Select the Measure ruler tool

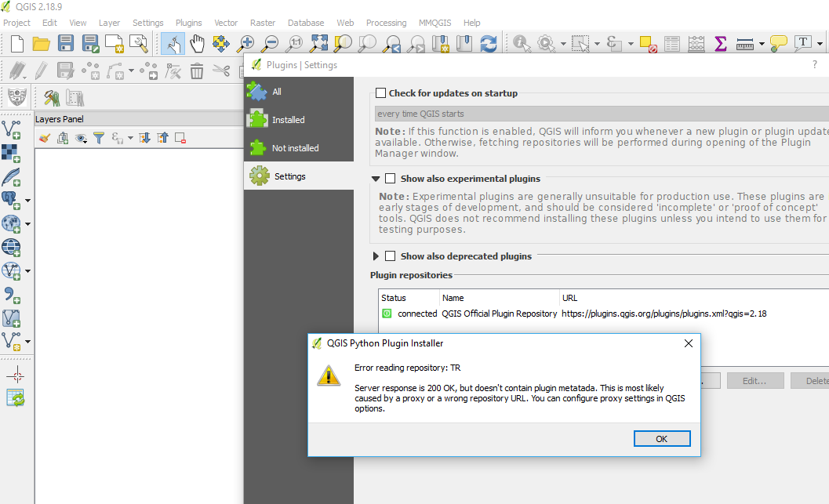pos(744,45)
